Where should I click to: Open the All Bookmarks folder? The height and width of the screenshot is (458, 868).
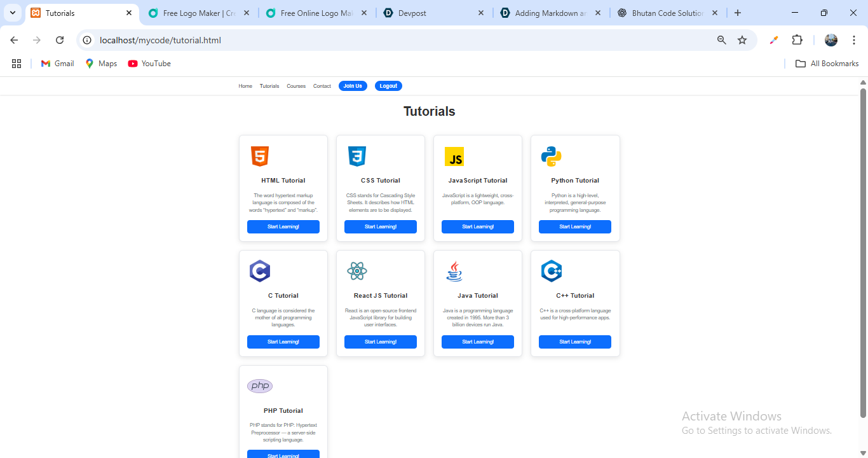(x=827, y=64)
